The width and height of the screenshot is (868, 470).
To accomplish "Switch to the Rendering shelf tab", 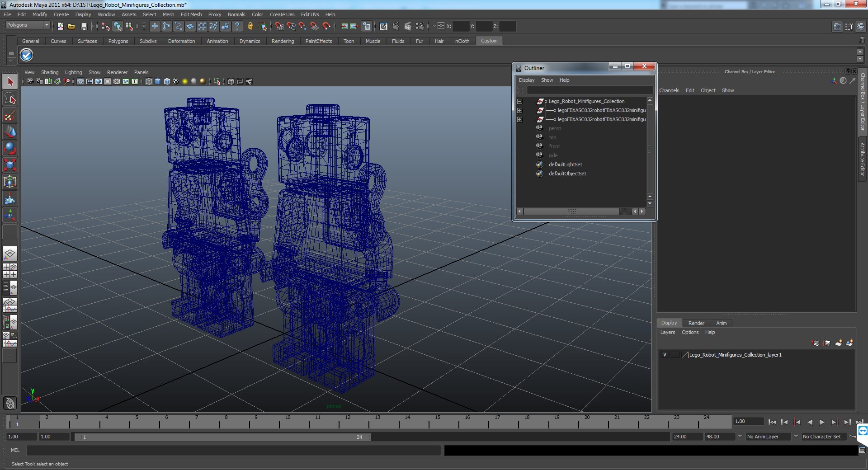I will [283, 41].
